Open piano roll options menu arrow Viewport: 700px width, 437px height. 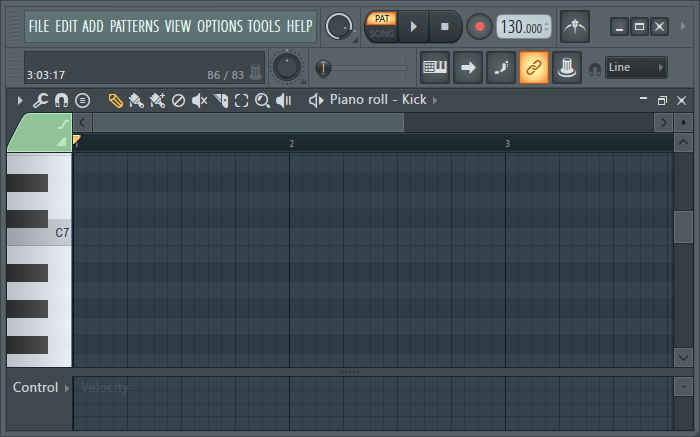[20, 100]
